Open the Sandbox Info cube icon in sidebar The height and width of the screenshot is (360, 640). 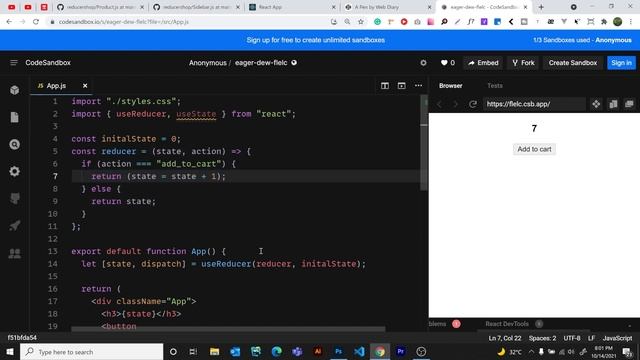coord(15,90)
